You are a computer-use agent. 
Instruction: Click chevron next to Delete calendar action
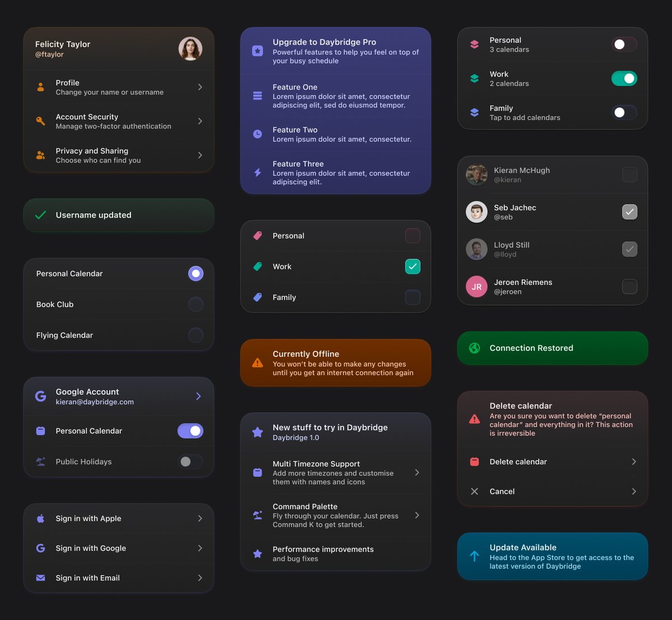pos(634,462)
